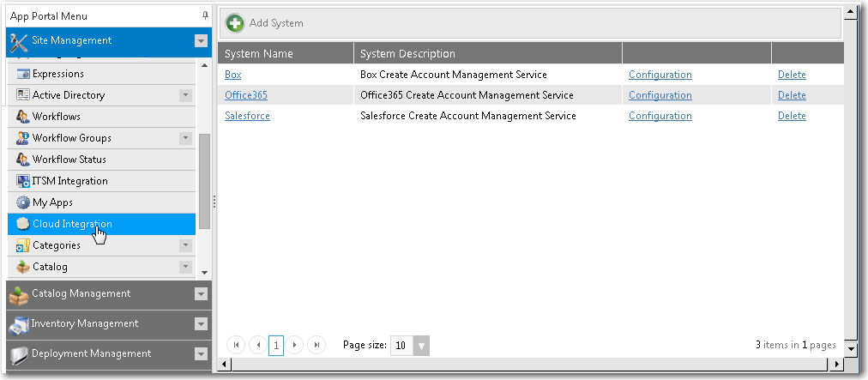Collapse the Site Management section arrow

[201, 40]
